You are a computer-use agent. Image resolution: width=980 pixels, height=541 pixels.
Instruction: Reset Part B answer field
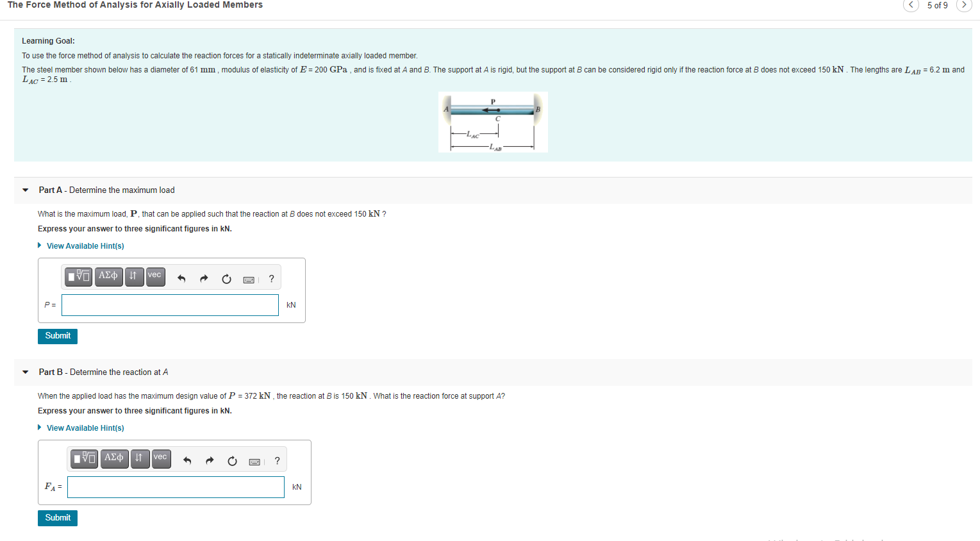232,461
